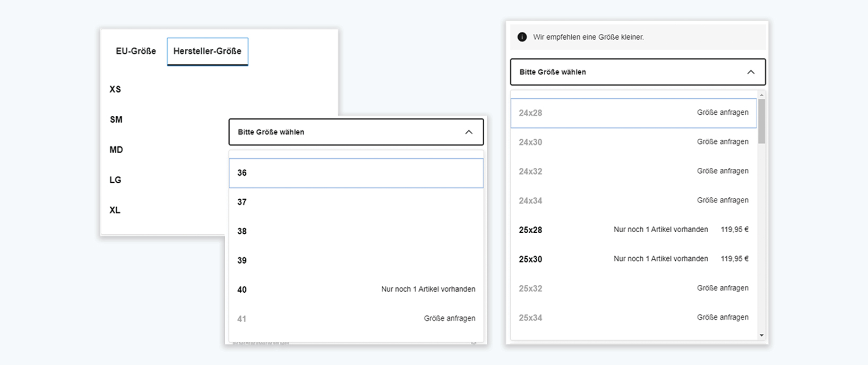Screen dimensions: 868x365
Task: Choose size XS from the list
Action: click(115, 89)
